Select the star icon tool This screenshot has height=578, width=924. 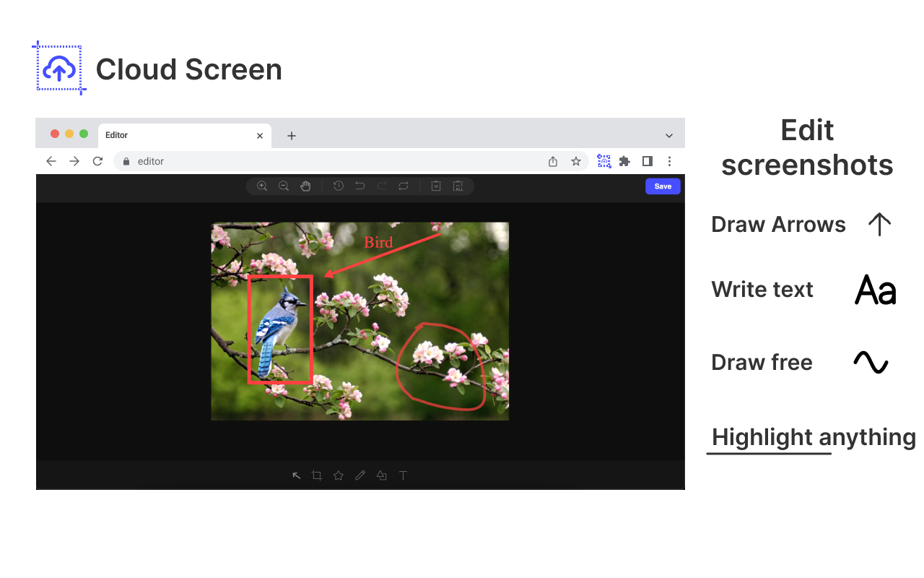[339, 475]
